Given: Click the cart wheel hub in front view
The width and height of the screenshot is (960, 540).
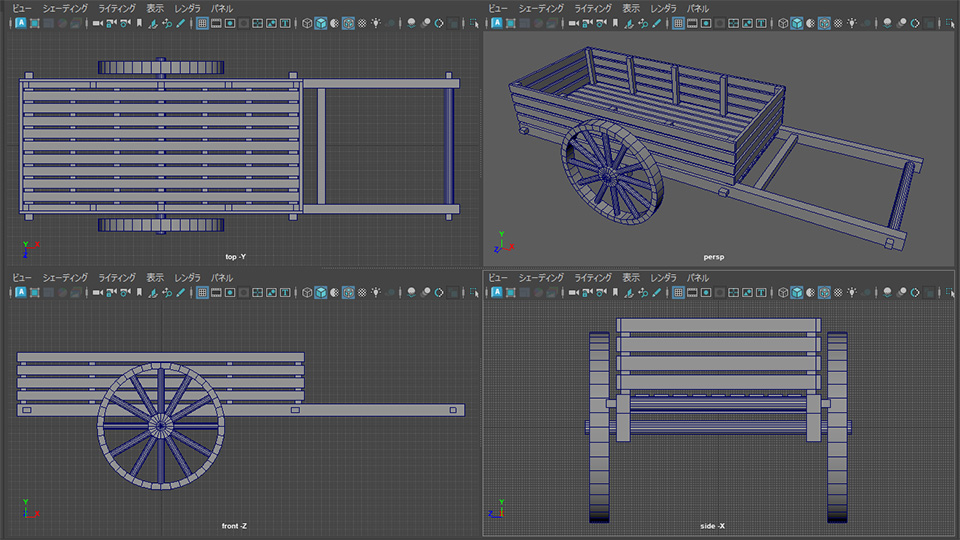Looking at the screenshot, I should 160,425.
